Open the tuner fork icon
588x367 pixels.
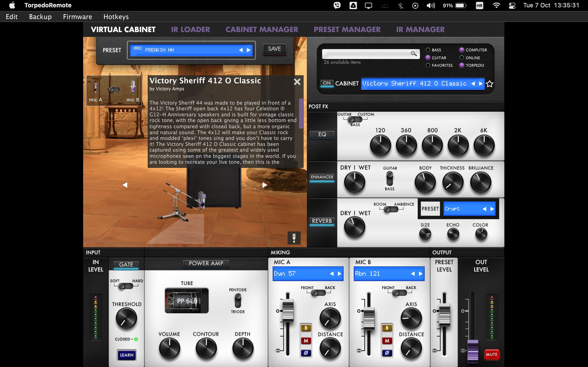click(x=294, y=238)
